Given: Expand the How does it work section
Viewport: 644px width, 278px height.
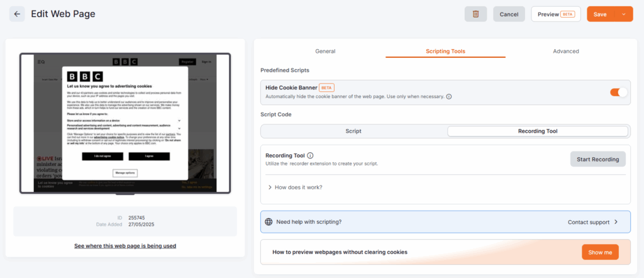Looking at the screenshot, I should (x=295, y=187).
